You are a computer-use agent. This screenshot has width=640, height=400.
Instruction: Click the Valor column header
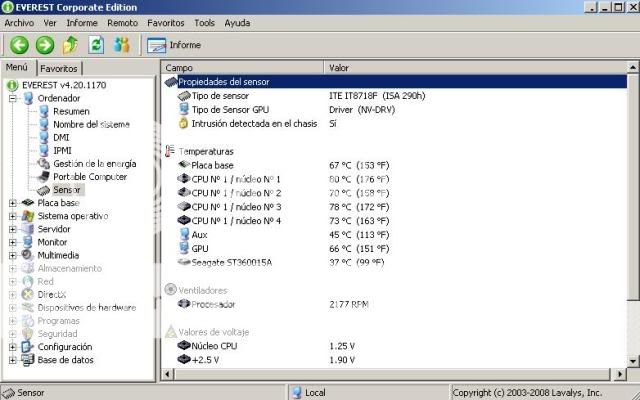(x=476, y=68)
